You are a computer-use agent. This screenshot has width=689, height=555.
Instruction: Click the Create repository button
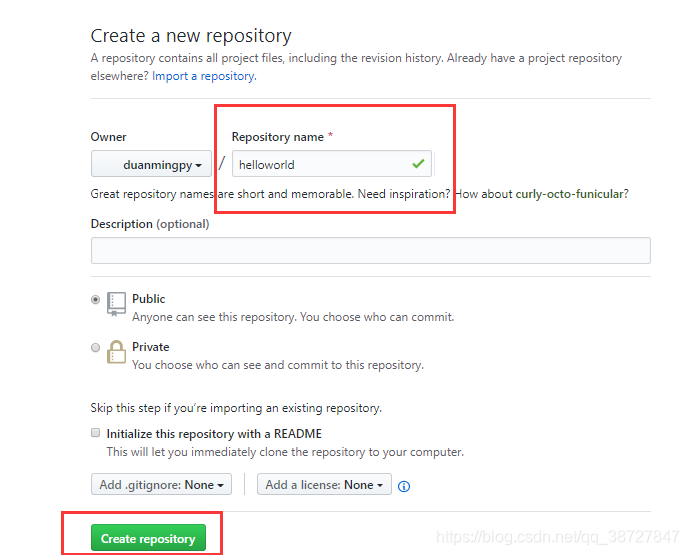(x=148, y=538)
